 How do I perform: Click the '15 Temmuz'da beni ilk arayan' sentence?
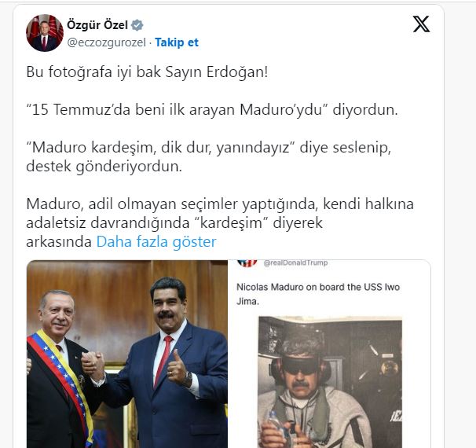[211, 110]
